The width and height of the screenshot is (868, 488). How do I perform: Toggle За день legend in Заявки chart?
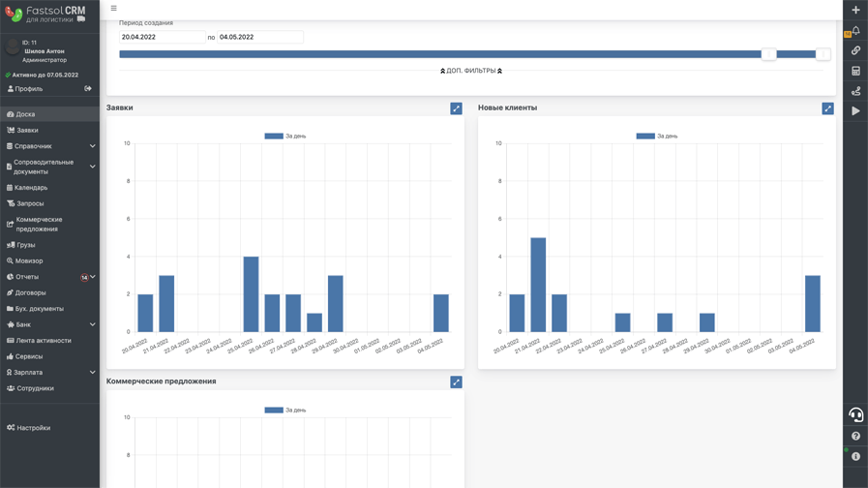pos(285,136)
